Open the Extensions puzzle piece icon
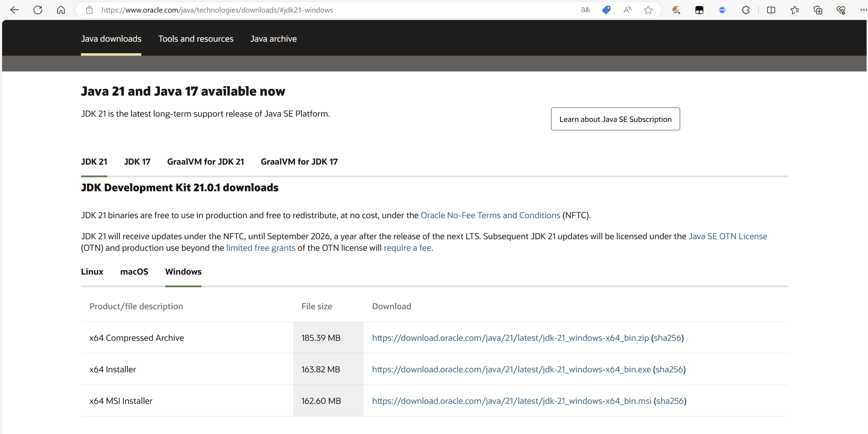Image resolution: width=868 pixels, height=434 pixels. [746, 10]
